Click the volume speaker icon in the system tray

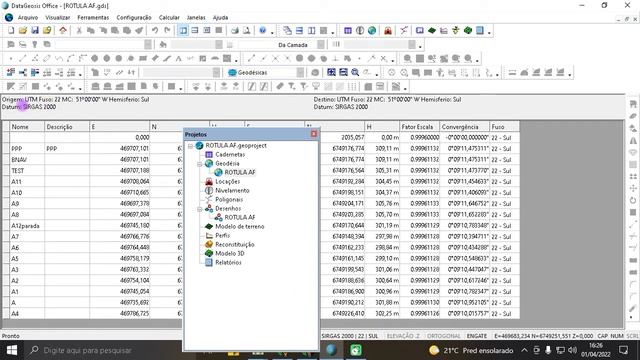click(572, 350)
